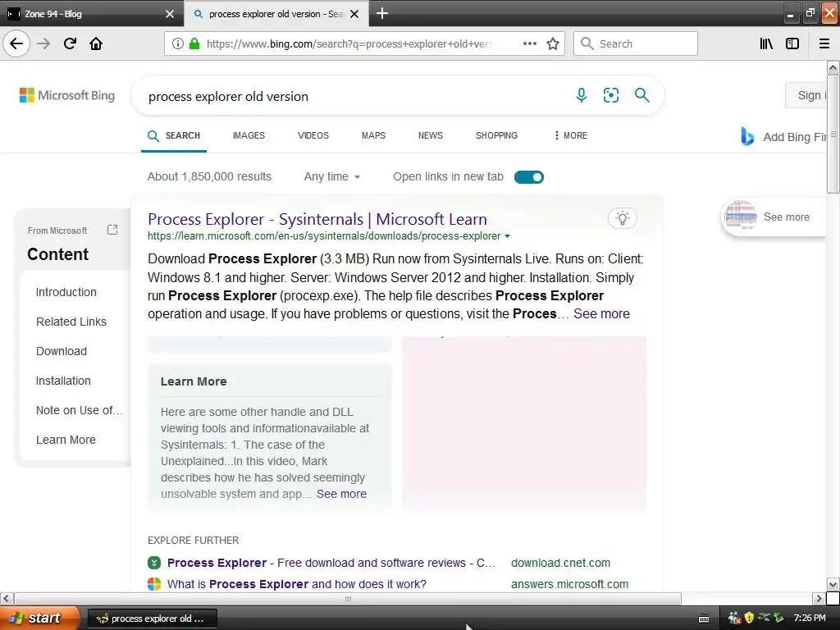Click See more in Learn More card
The image size is (840, 630).
coord(341,494)
